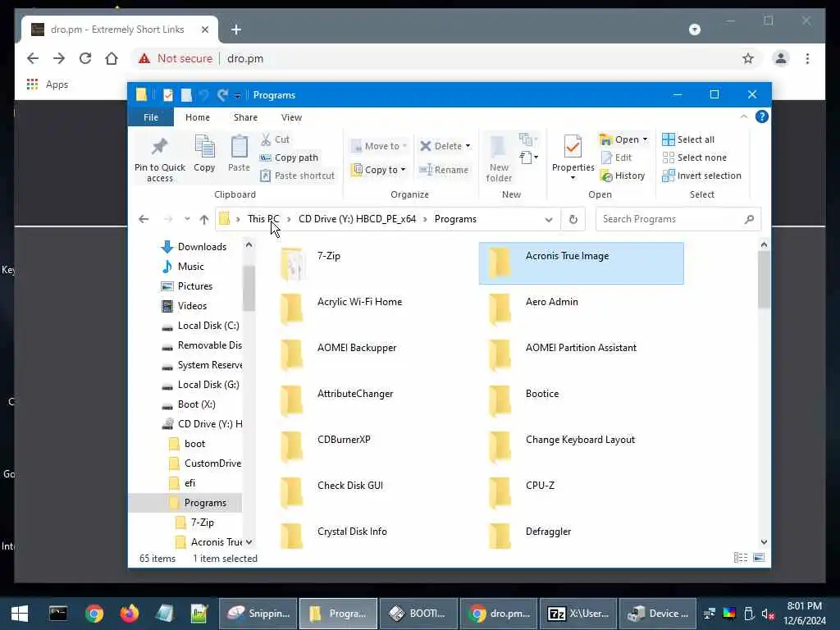Collapse the ribbon with the chevron
840x630 pixels.
point(743,116)
